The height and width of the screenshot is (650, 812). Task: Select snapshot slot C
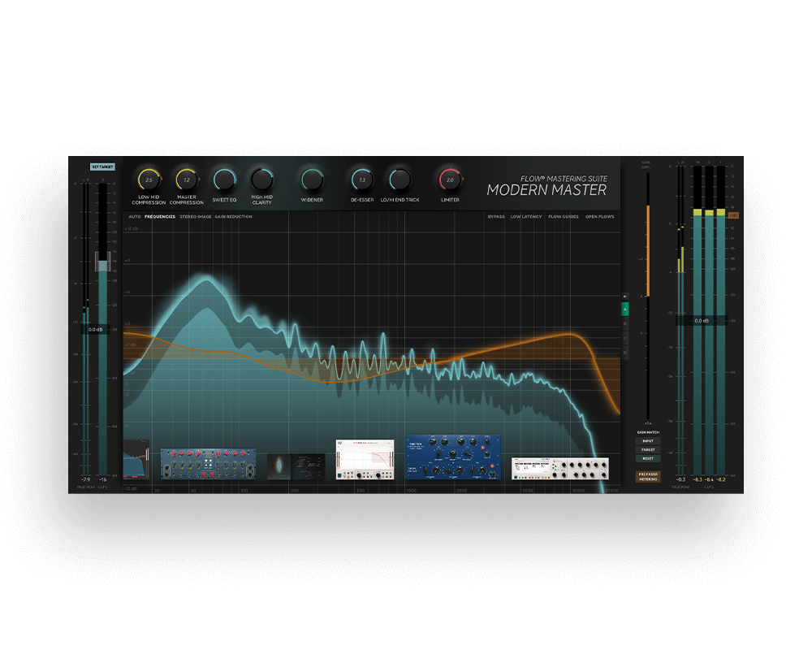625,338
